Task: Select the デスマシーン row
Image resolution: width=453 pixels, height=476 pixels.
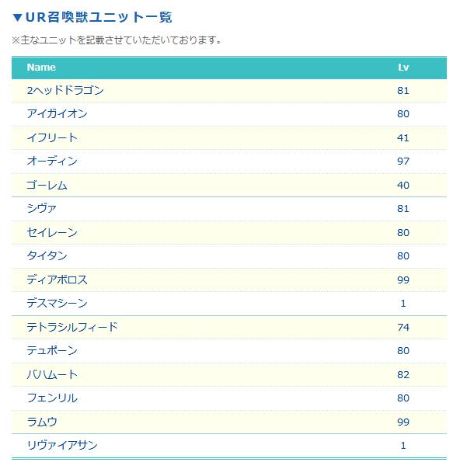Action: point(229,304)
